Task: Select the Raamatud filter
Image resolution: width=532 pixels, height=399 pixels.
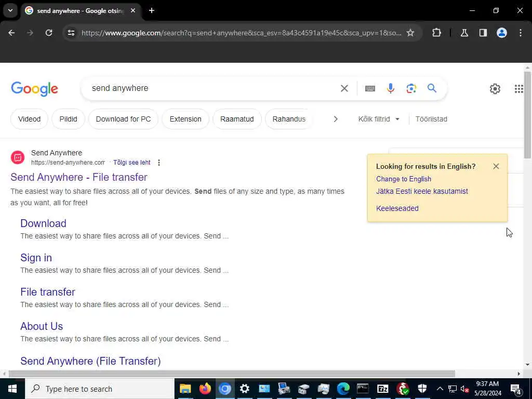Action: (237, 119)
